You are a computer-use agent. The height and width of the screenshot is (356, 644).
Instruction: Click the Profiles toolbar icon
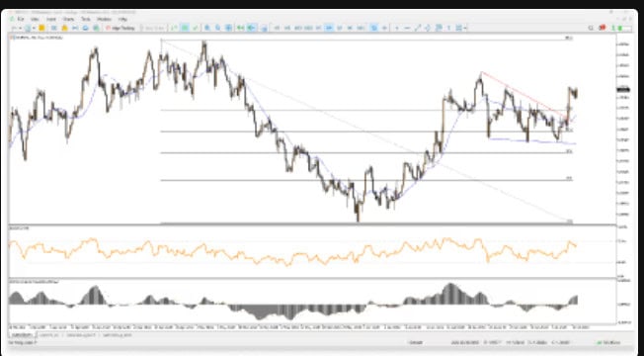27,28
